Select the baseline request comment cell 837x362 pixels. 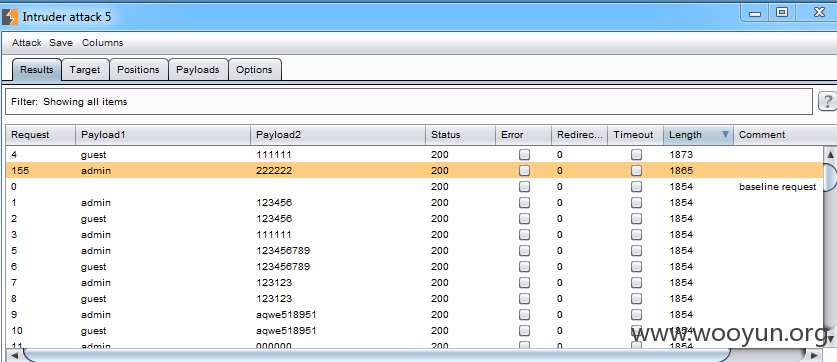777,187
